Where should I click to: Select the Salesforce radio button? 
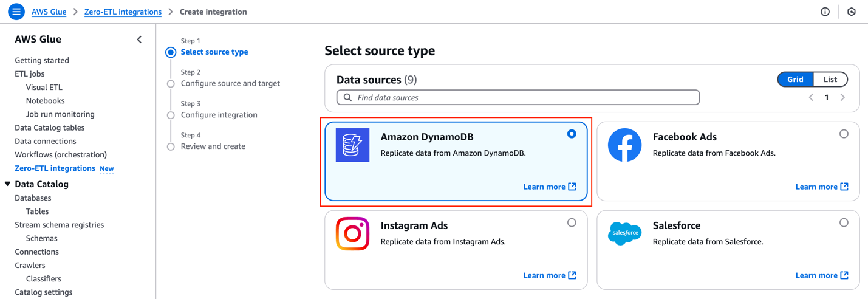click(x=844, y=222)
